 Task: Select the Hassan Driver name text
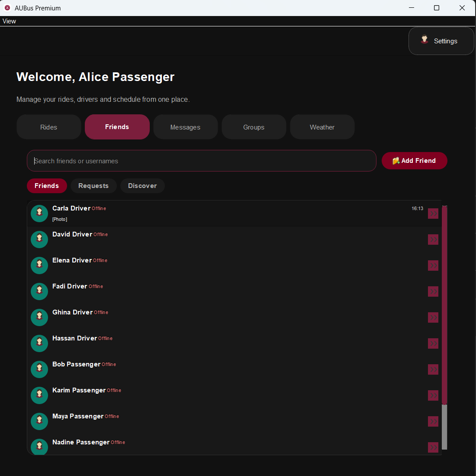pyautogui.click(x=75, y=338)
